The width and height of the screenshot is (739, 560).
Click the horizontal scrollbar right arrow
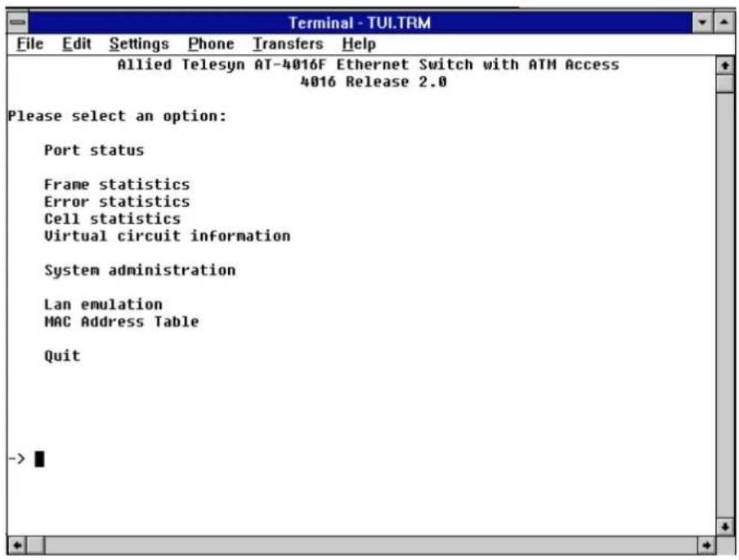(706, 545)
